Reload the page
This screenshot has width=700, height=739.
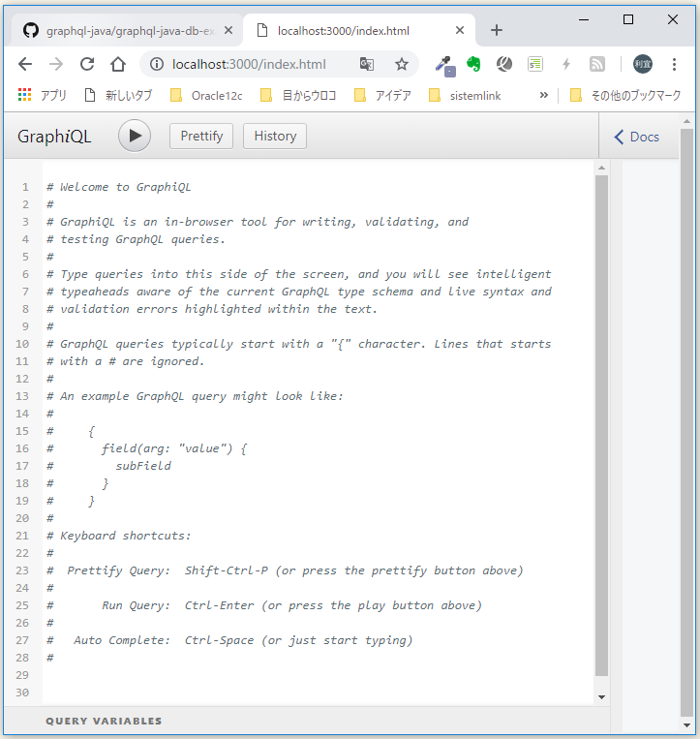click(87, 64)
